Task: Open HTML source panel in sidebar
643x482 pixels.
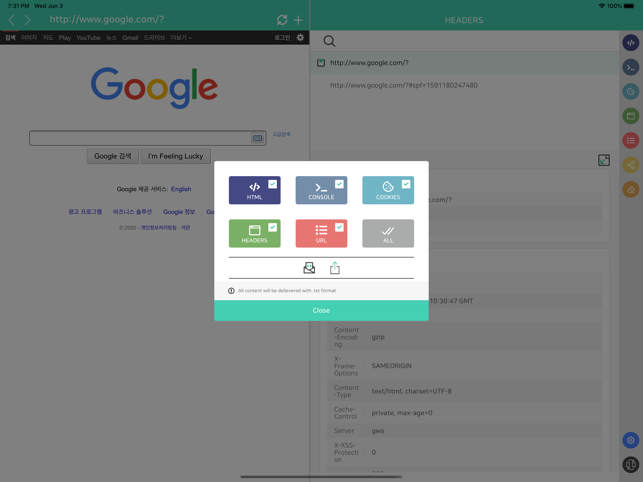Action: pos(631,43)
